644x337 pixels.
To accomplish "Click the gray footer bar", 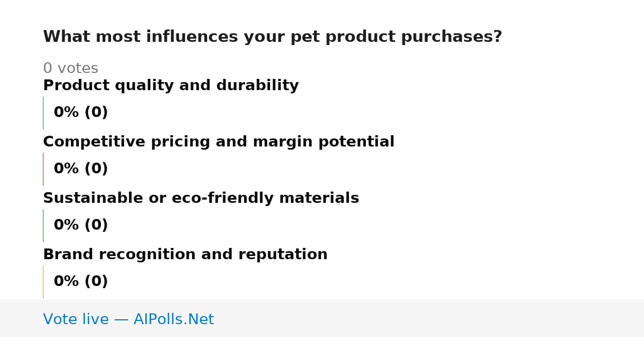I will tap(322, 318).
